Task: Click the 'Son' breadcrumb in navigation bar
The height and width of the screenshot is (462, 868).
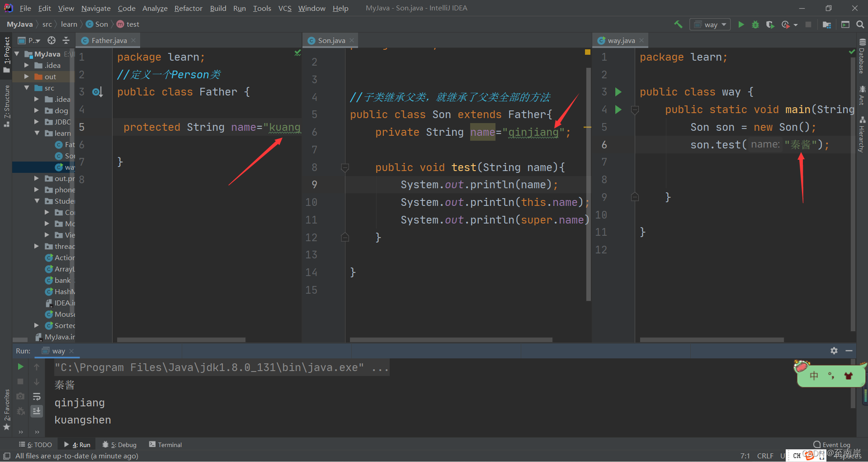Action: click(x=97, y=24)
